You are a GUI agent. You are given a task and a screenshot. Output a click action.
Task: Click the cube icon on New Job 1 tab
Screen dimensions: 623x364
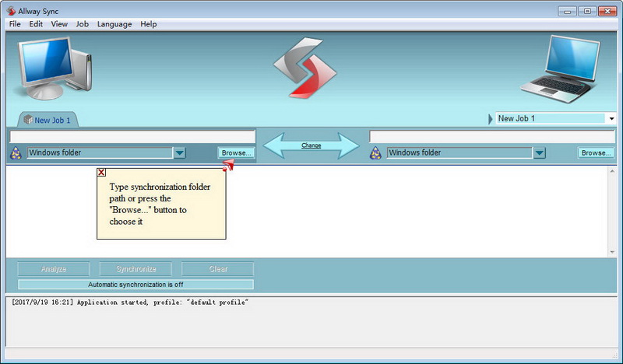click(x=28, y=120)
